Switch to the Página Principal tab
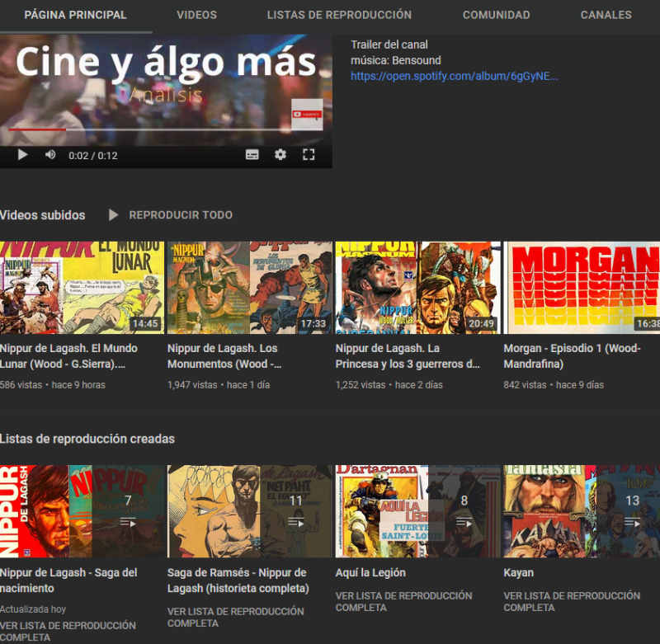Viewport: 660px width, 644px height. [x=75, y=15]
